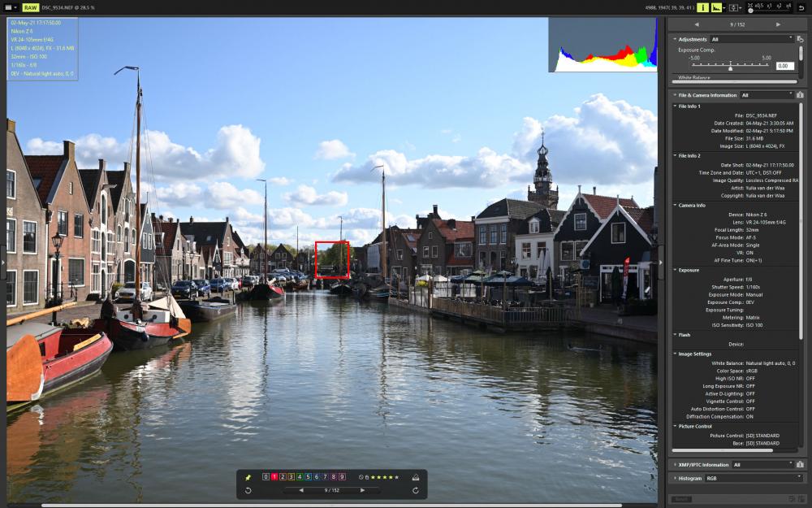Toggle the image info overlay button
This screenshot has width=812, height=508.
(x=702, y=7)
